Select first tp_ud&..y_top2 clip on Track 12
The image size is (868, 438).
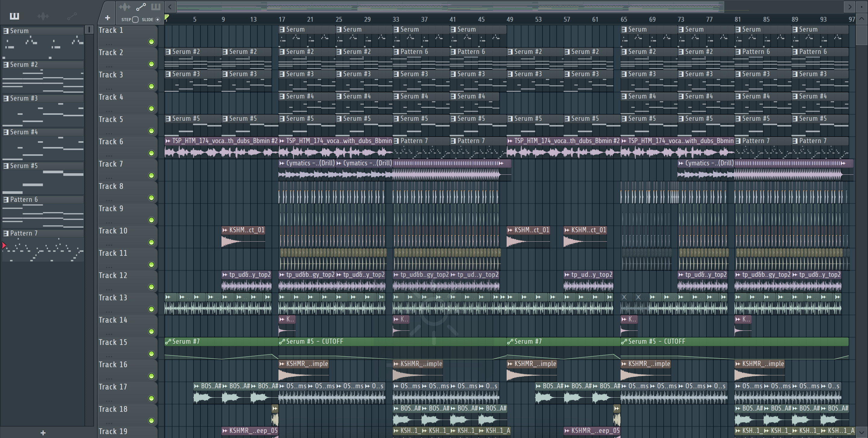[x=247, y=281]
